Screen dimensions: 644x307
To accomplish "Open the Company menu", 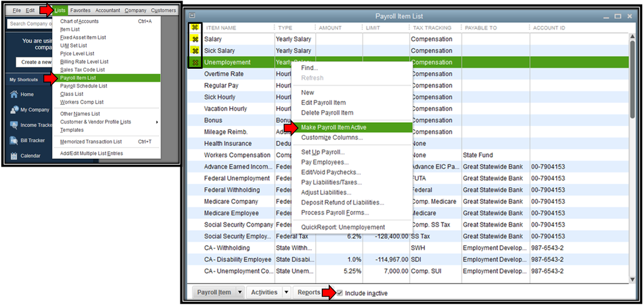I will click(135, 10).
